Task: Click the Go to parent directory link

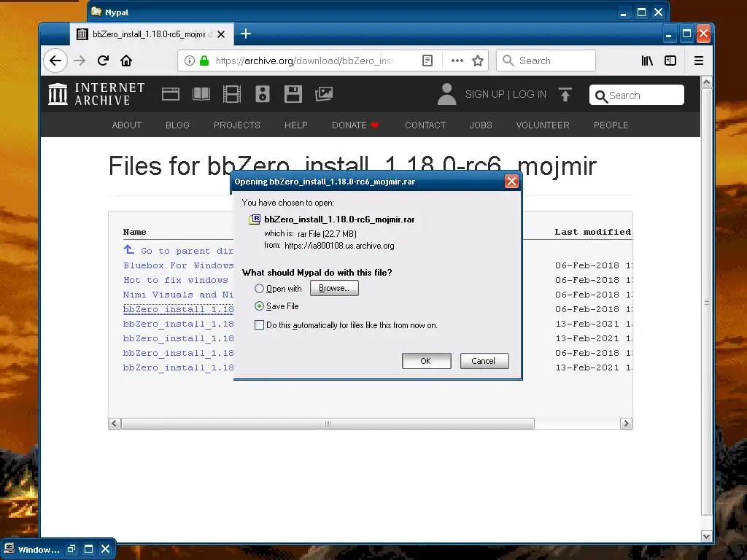Action: click(179, 251)
